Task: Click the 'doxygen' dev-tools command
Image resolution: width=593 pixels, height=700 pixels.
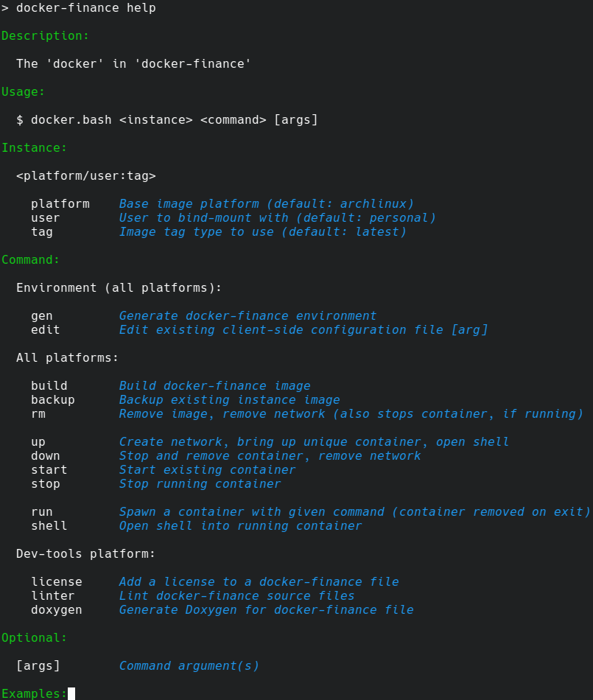Action: [x=56, y=609]
